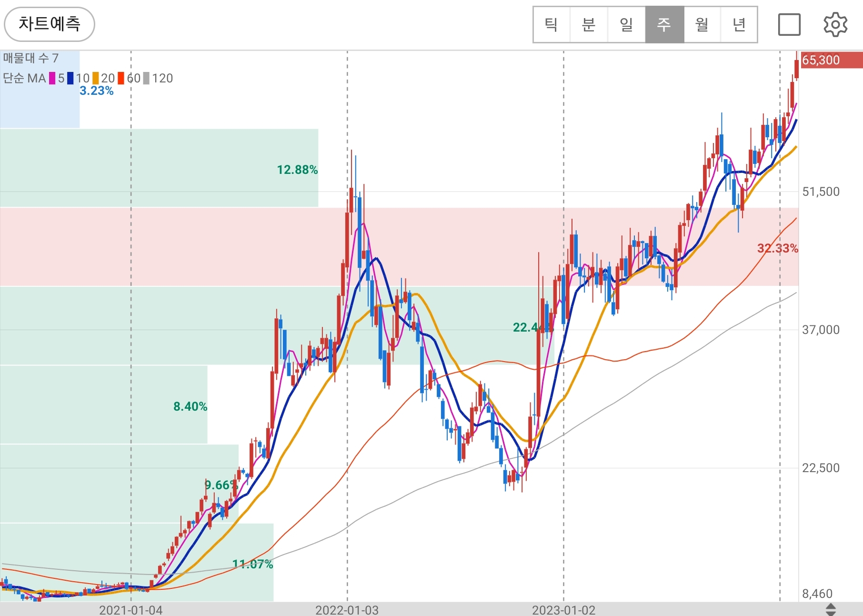Click the magenta MA 5 color swatch

pyautogui.click(x=52, y=78)
